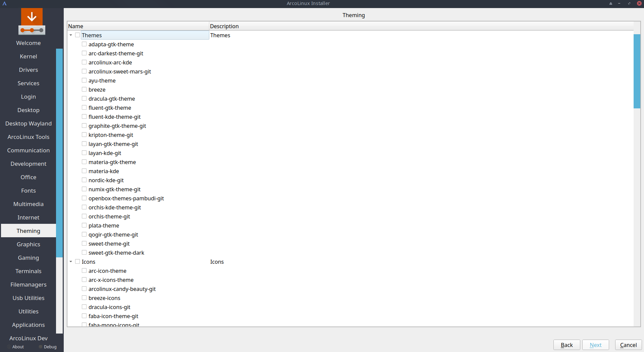This screenshot has height=352, width=644.
Task: Check the Themes group checkbox
Action: [x=77, y=35]
